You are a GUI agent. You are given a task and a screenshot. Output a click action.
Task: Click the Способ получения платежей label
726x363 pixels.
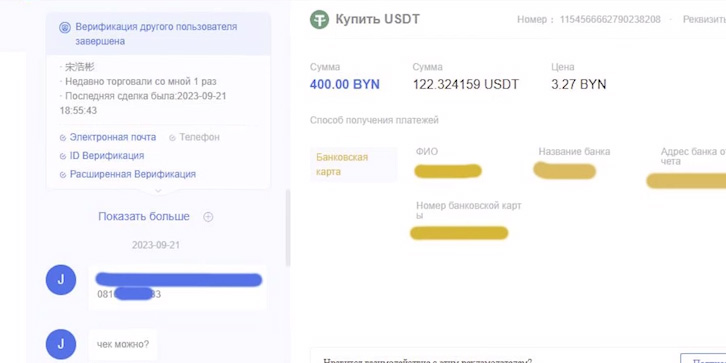pyautogui.click(x=374, y=120)
